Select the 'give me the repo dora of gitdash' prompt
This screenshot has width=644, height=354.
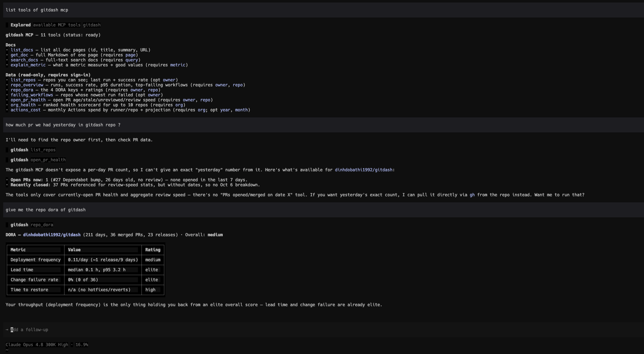tap(323, 210)
